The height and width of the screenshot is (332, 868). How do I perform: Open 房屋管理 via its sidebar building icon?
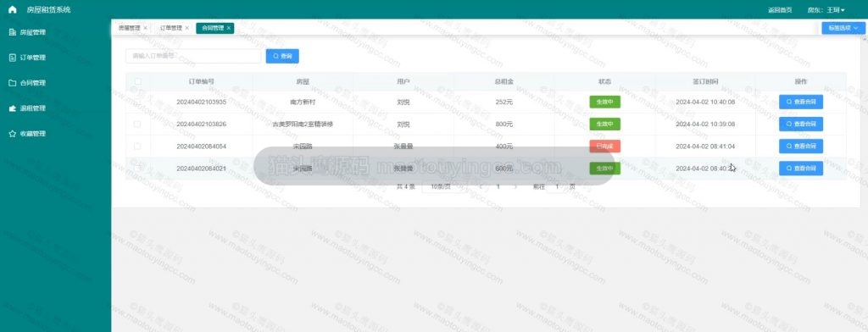12,32
